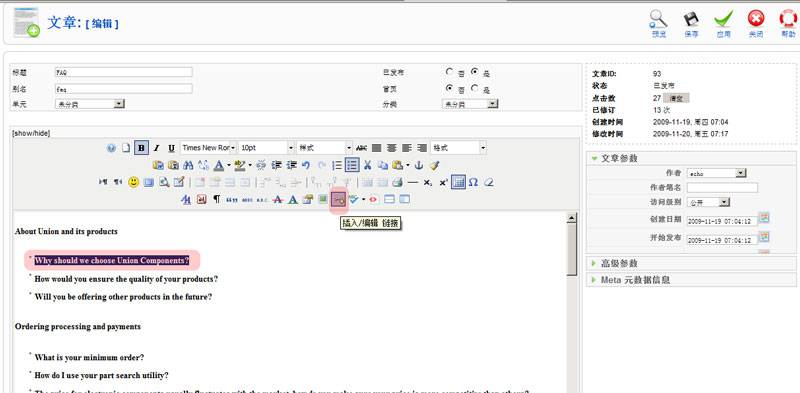Screen dimensions: 800x393
Task: Click the Omega special character icon
Action: pyautogui.click(x=473, y=182)
